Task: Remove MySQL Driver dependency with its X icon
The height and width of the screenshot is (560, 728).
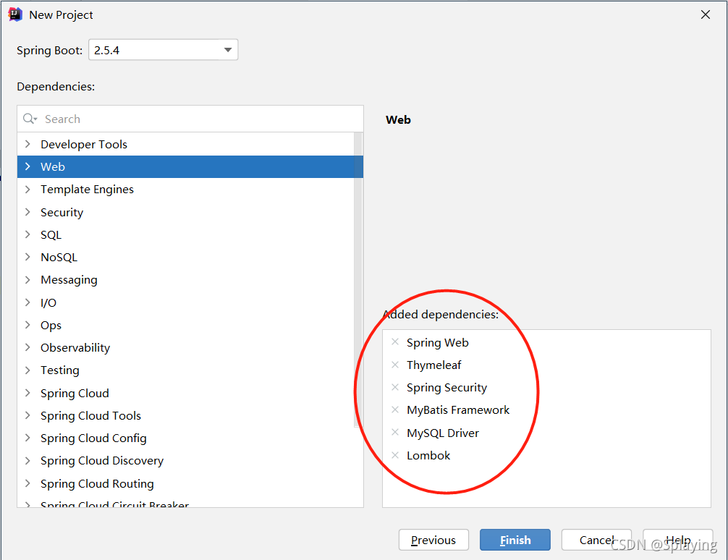Action: (395, 433)
